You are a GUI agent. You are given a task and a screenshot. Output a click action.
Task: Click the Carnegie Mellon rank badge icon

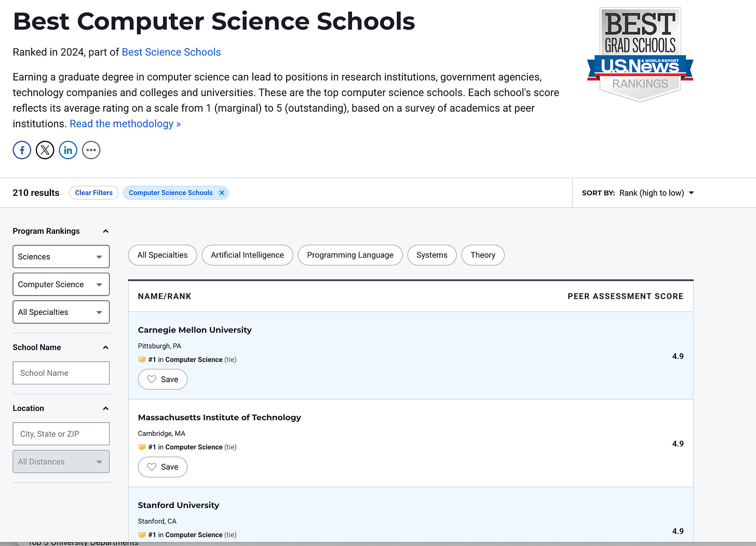tap(142, 359)
